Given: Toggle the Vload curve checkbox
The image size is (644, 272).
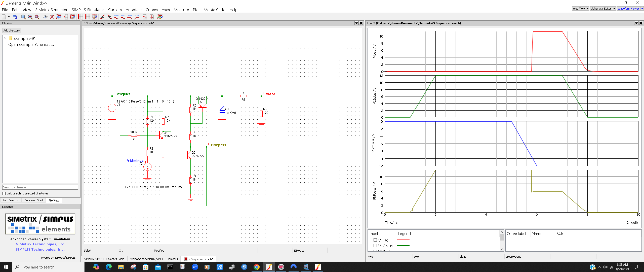Looking at the screenshot, I should pos(375,240).
